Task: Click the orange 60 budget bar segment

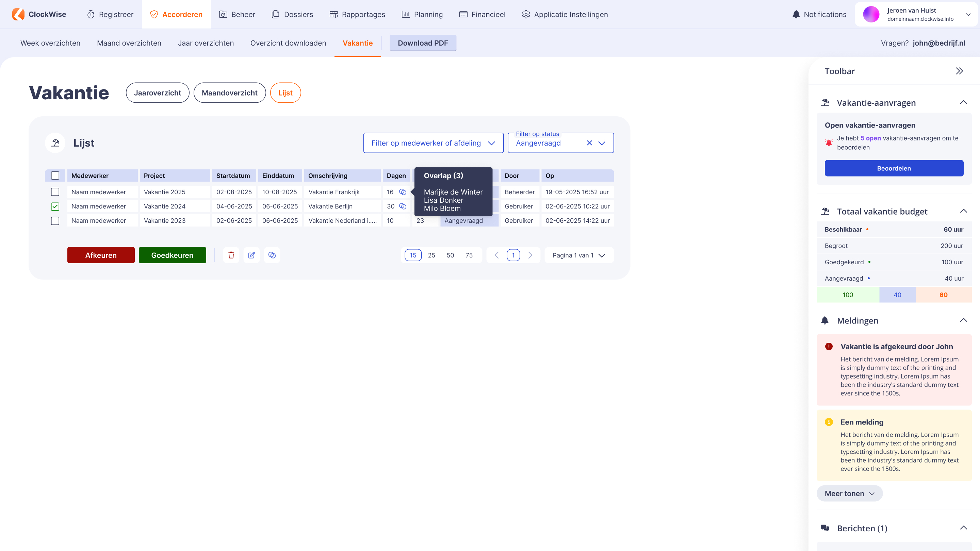Action: pos(943,295)
